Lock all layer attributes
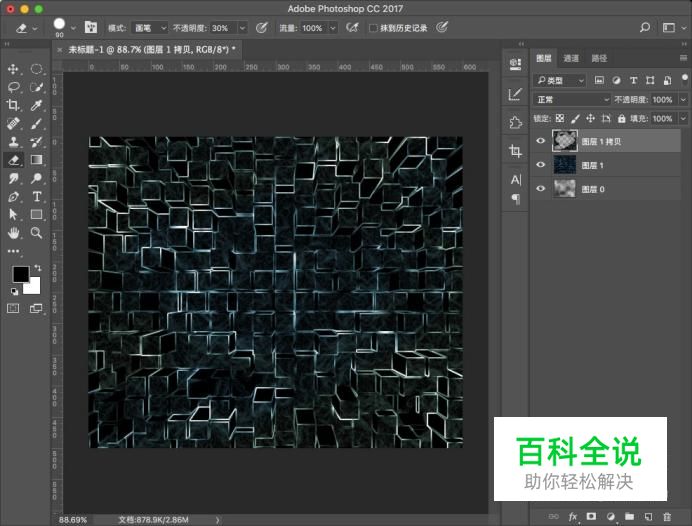This screenshot has width=692, height=526. click(621, 118)
